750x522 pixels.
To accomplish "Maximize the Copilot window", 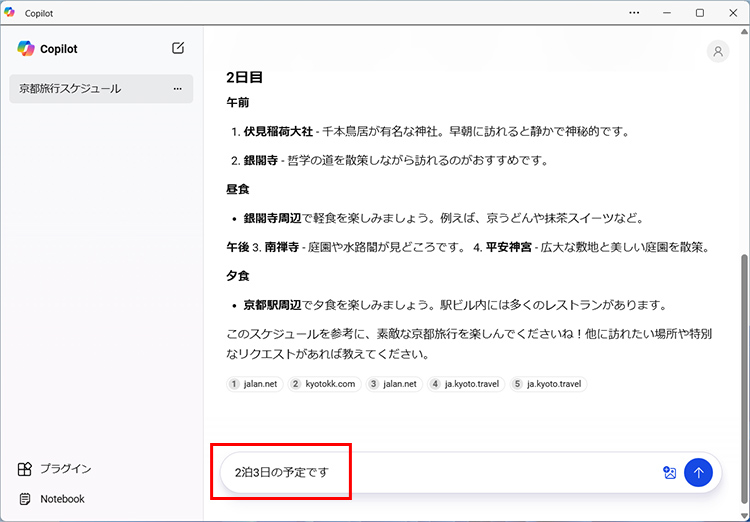I will click(700, 12).
